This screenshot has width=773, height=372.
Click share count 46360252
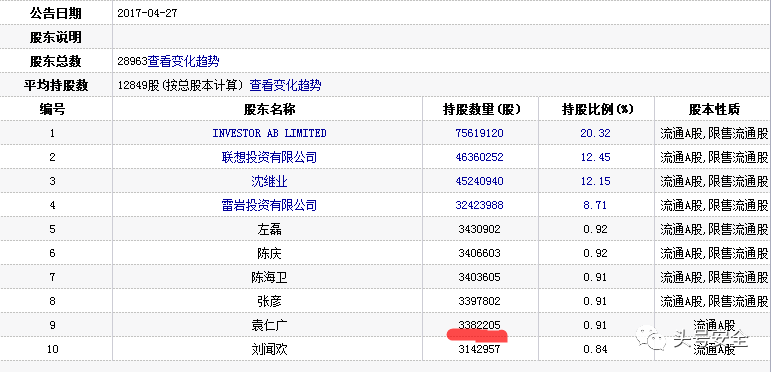click(480, 157)
